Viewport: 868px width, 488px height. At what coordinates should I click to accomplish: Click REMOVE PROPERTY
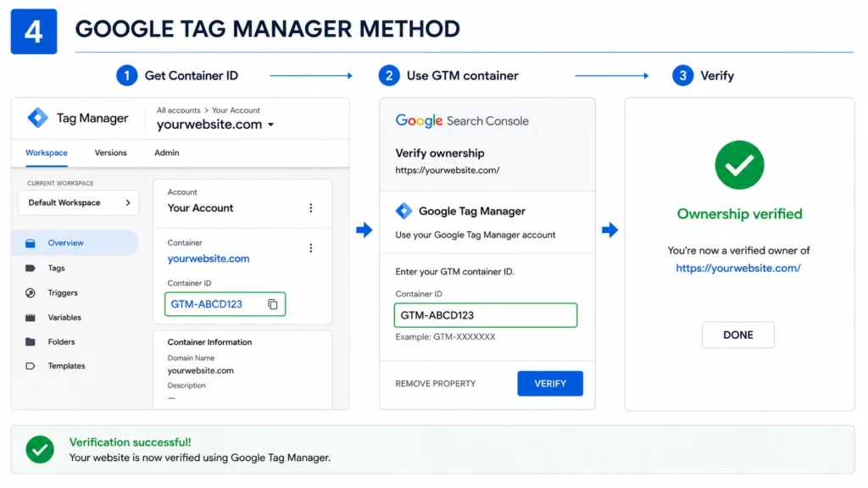435,384
